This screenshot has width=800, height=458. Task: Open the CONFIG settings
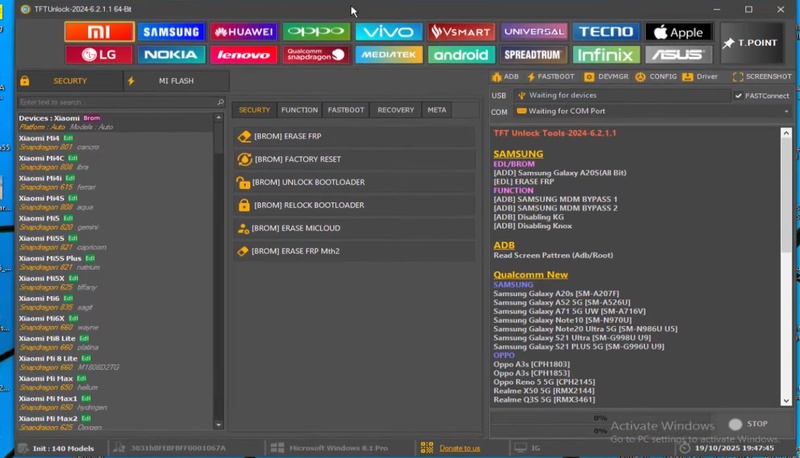tap(656, 77)
